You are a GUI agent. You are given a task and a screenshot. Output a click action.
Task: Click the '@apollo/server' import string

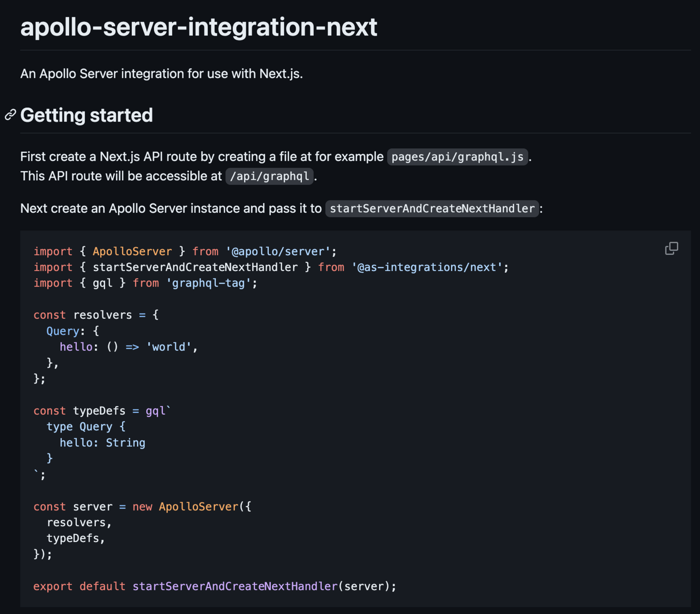[x=278, y=252]
